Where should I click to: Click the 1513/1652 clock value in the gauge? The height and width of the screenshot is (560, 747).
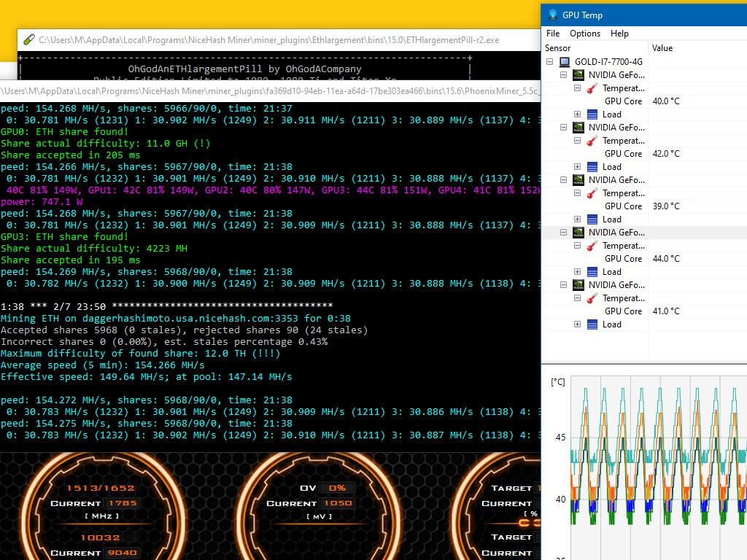pyautogui.click(x=101, y=488)
